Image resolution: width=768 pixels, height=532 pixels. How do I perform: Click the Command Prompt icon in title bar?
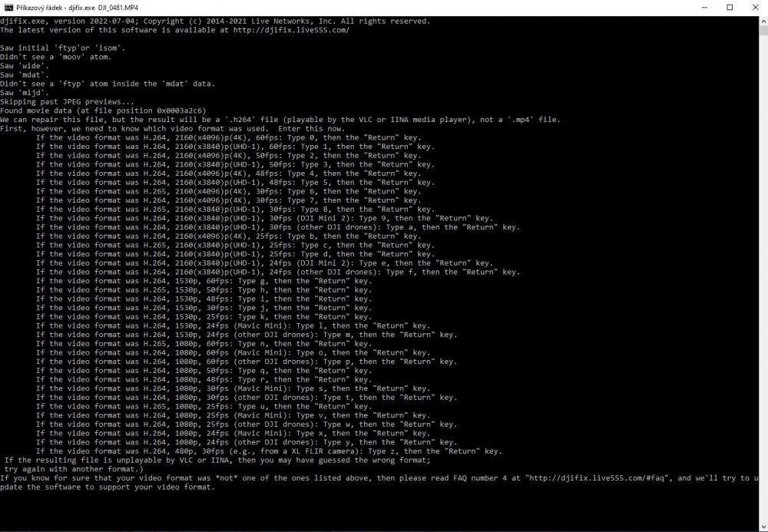8,7
